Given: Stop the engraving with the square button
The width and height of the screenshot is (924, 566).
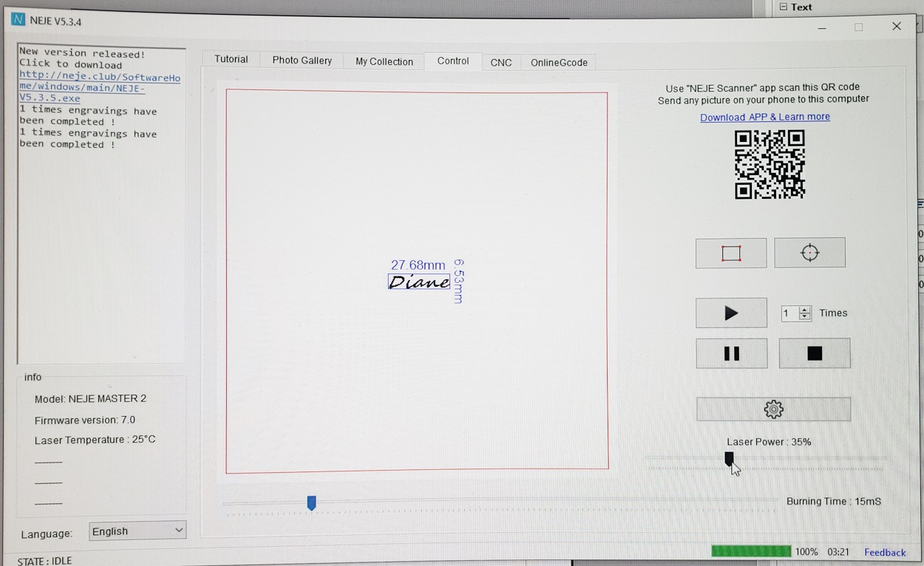Looking at the screenshot, I should tap(815, 354).
